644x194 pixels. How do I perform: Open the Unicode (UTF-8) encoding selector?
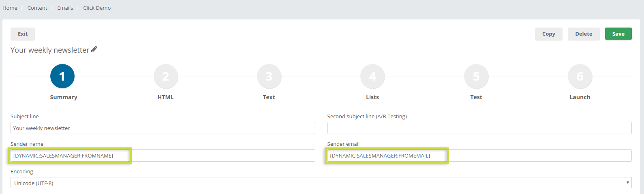(x=321, y=183)
